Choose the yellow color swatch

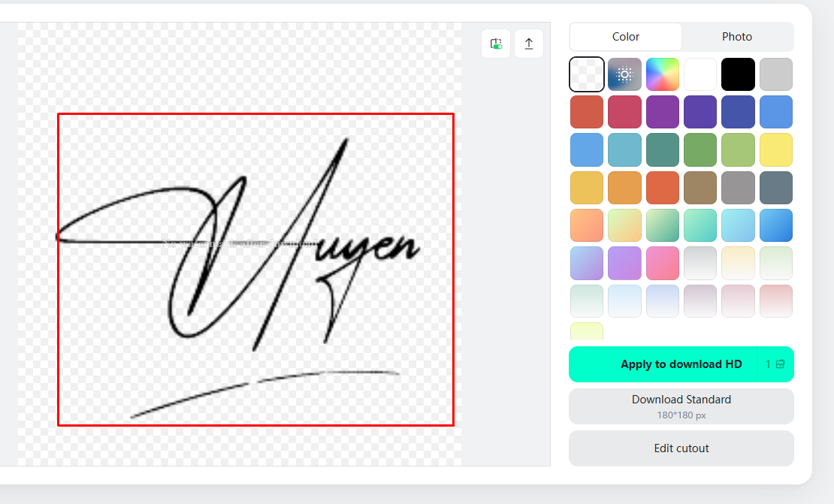coord(775,149)
